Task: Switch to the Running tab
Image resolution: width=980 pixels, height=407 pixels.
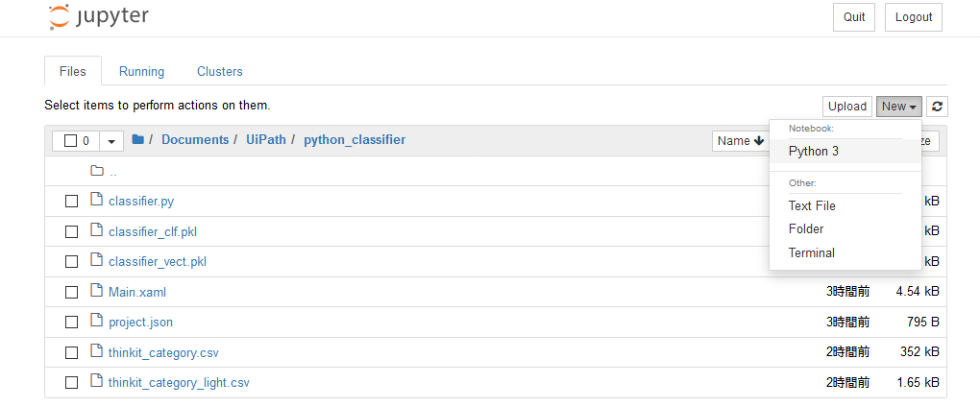Action: point(142,72)
